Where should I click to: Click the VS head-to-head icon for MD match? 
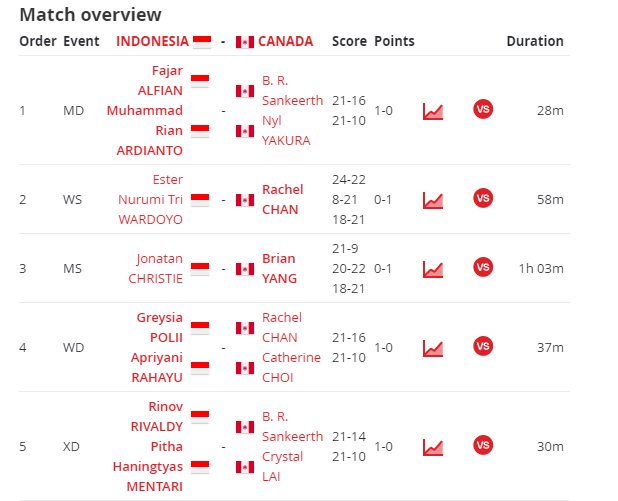pos(483,109)
